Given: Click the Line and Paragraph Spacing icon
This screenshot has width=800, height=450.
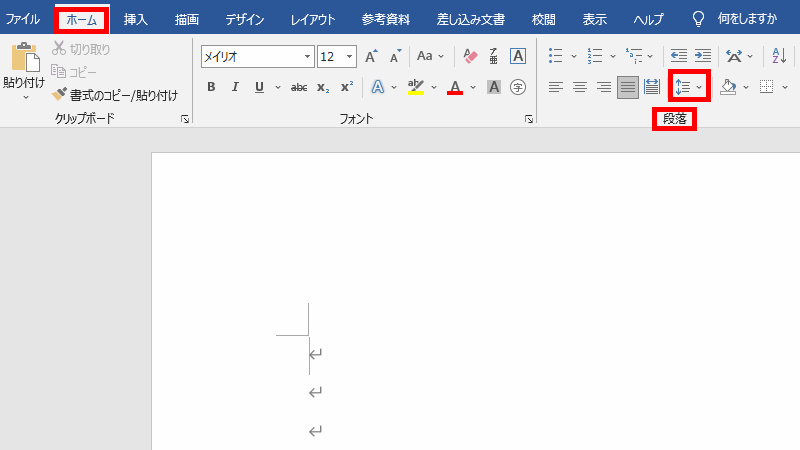Looking at the screenshot, I should pos(683,87).
